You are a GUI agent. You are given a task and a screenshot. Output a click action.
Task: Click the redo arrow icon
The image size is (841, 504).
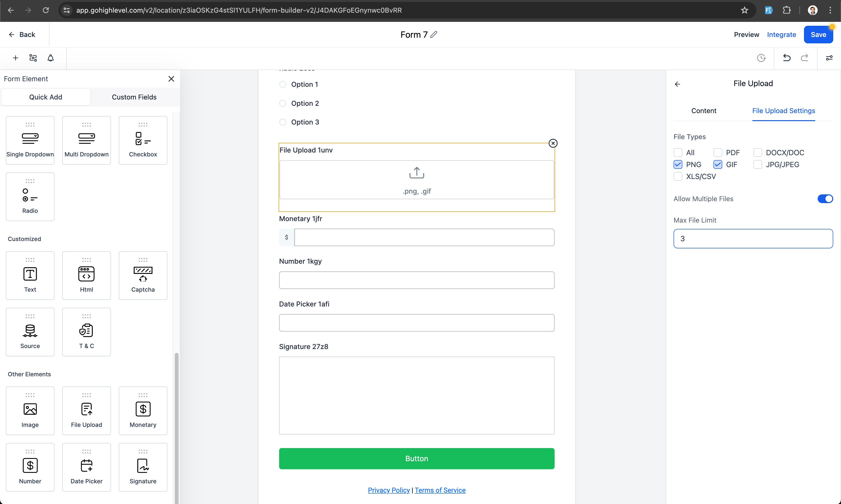804,58
